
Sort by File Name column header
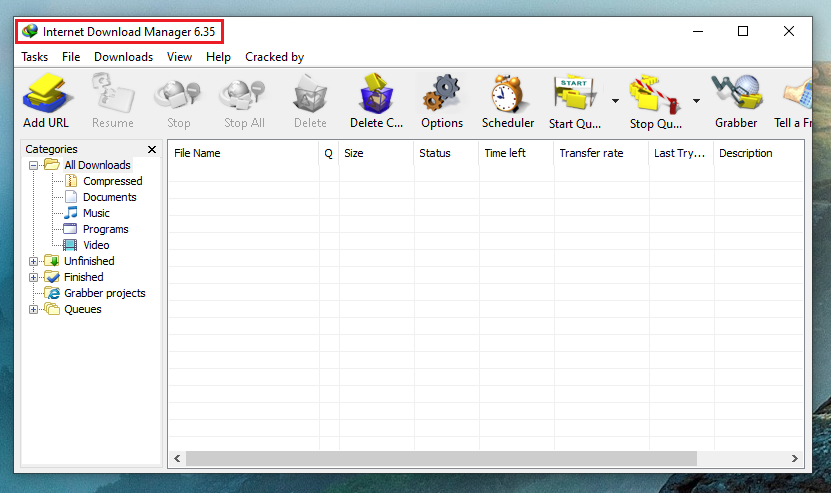pyautogui.click(x=244, y=153)
